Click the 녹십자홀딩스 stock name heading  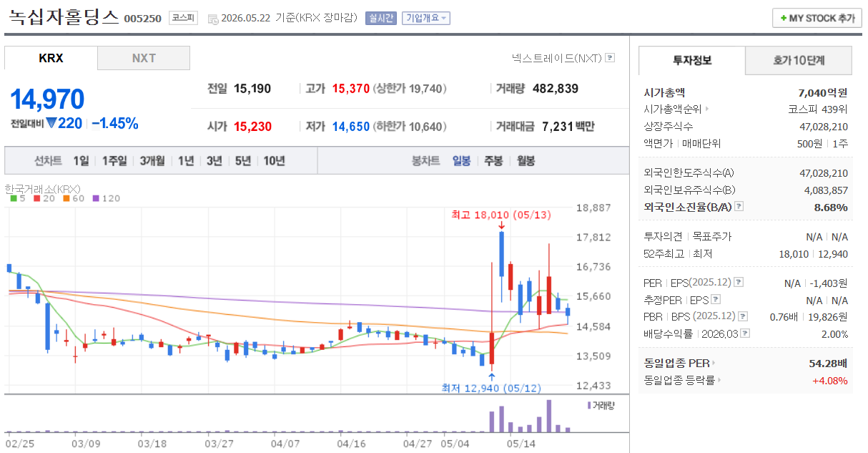(63, 17)
